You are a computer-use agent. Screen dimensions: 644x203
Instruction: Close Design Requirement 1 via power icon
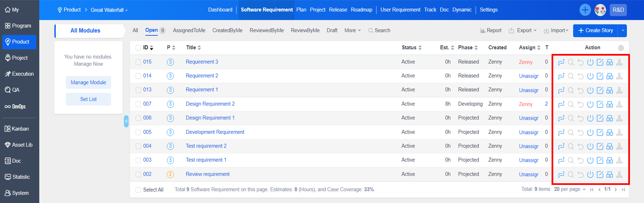pos(590,118)
